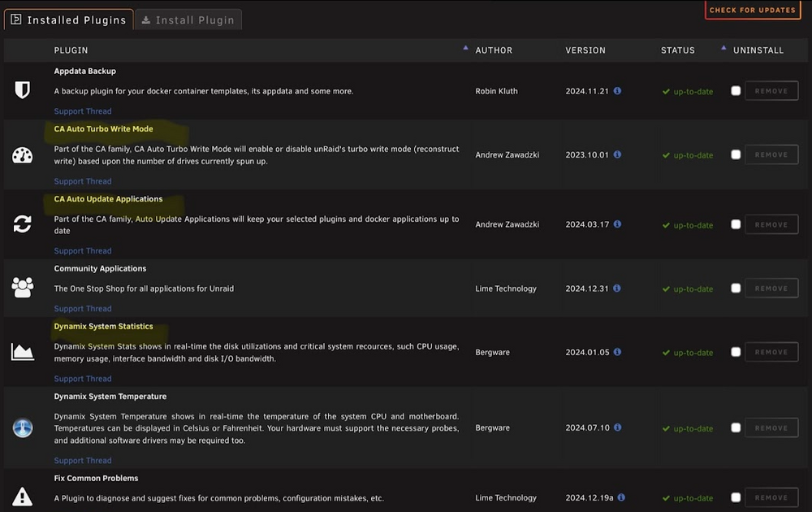The width and height of the screenshot is (812, 512).
Task: Check the uninstall box for Community Applications
Action: [736, 289]
